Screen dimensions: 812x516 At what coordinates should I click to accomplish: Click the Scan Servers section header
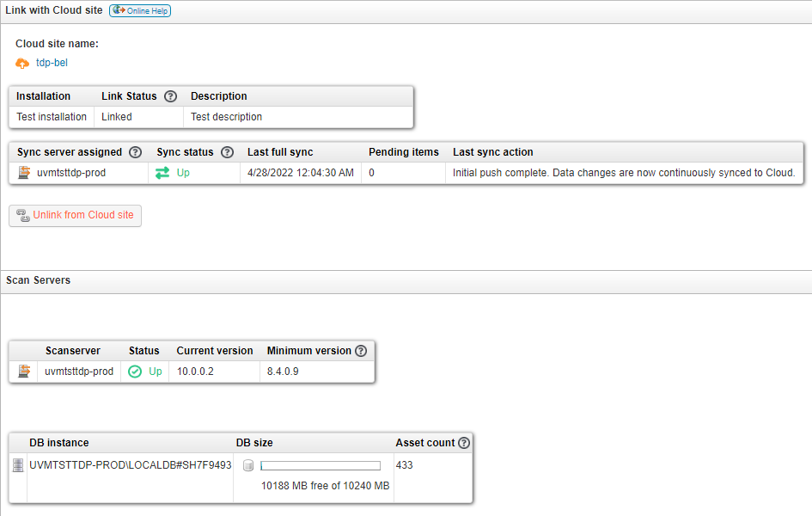36,280
